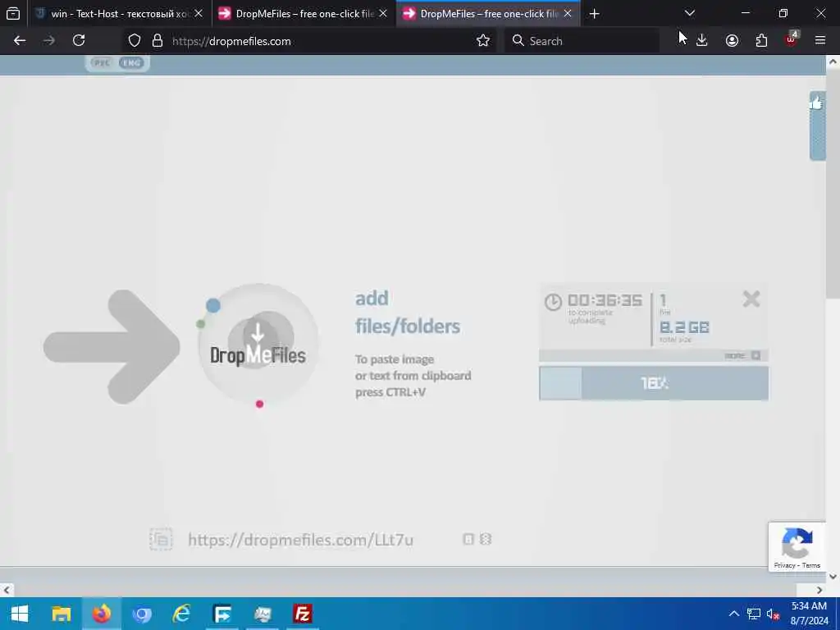Open File Explorer from taskbar

61,614
